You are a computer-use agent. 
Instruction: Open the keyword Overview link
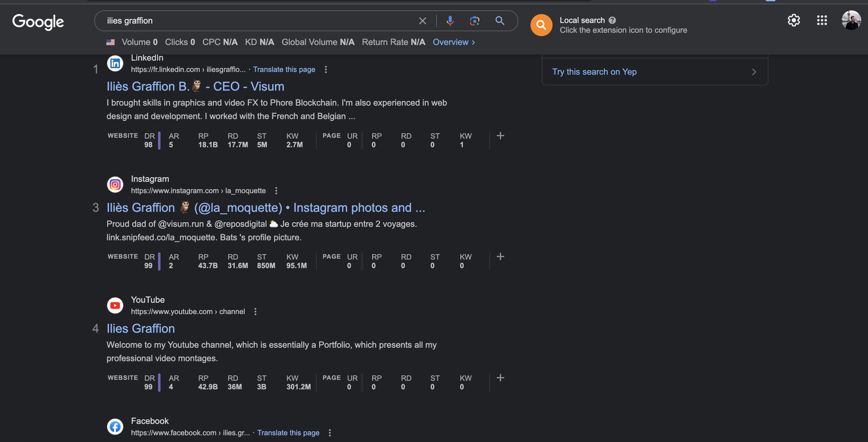[x=454, y=42]
